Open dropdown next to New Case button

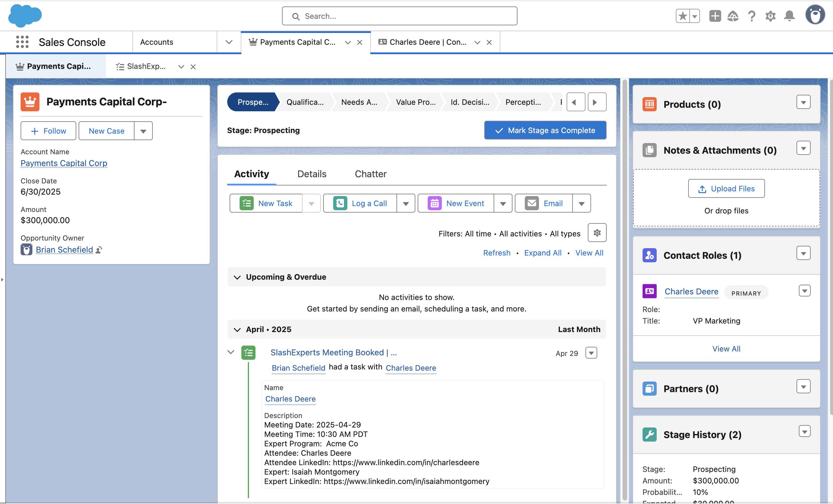[x=143, y=131]
